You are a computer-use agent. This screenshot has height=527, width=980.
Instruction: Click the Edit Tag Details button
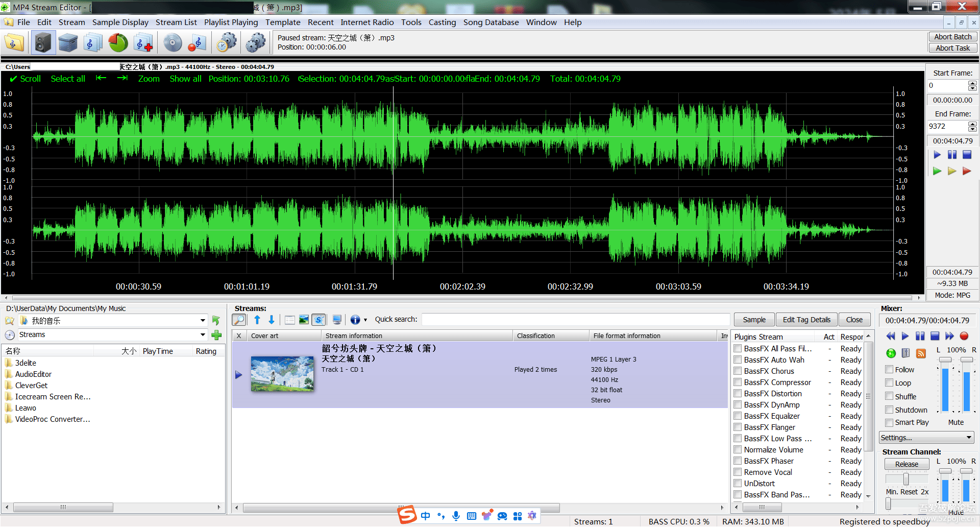point(806,320)
